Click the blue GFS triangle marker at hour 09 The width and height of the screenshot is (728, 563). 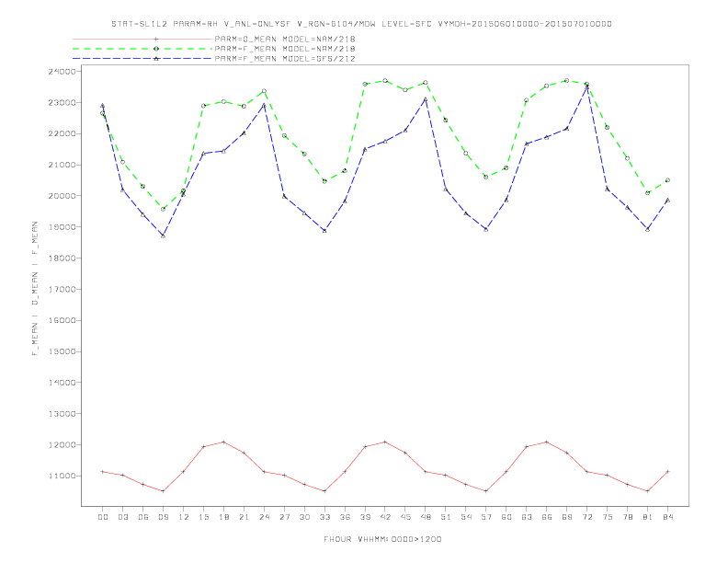(163, 236)
